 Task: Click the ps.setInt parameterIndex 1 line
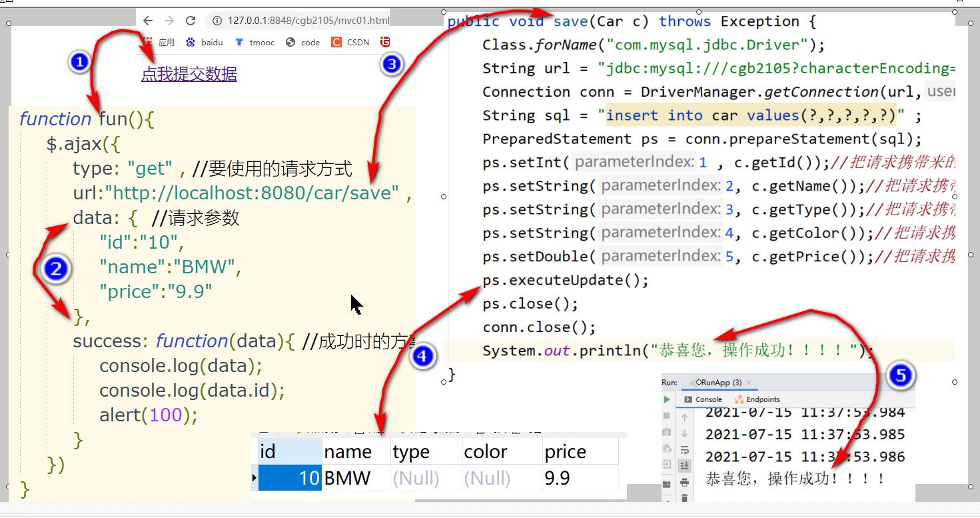(x=719, y=162)
